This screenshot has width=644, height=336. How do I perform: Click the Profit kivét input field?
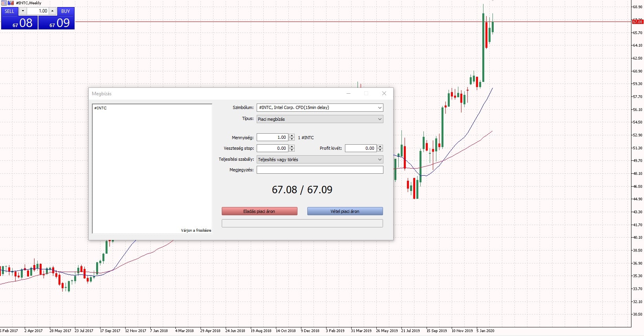[x=361, y=148]
